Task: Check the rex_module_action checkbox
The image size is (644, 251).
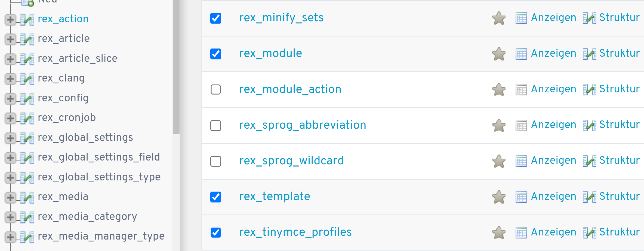Action: click(216, 90)
